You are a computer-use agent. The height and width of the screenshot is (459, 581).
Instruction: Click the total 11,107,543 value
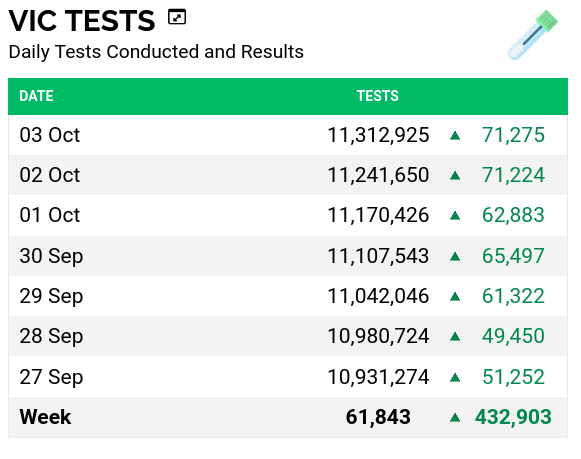click(378, 256)
